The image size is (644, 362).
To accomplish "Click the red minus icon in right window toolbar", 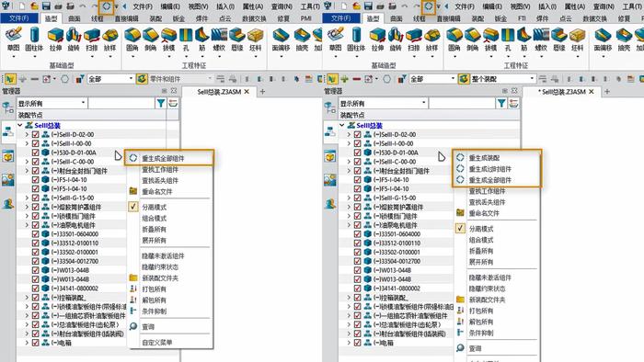I will pyautogui.click(x=357, y=79).
